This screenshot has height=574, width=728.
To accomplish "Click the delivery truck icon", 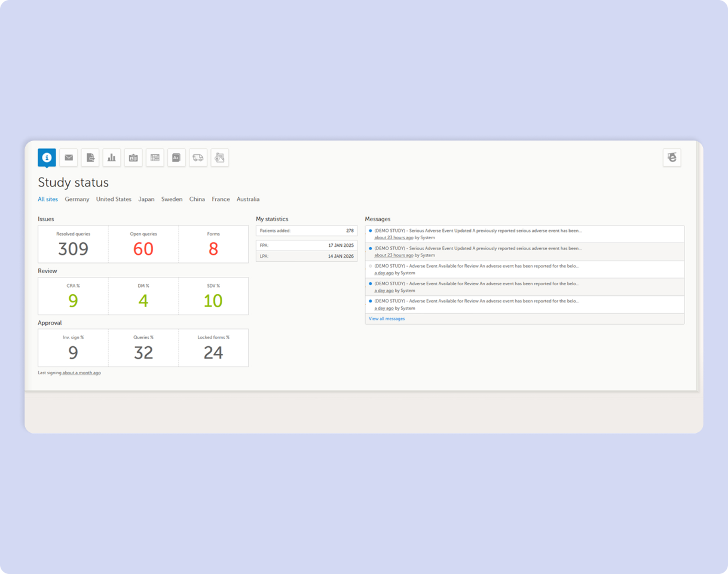I will [197, 157].
